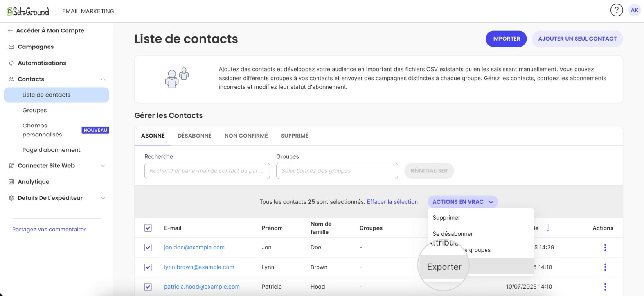Choose Supprimer from bulk actions menu

481,218
